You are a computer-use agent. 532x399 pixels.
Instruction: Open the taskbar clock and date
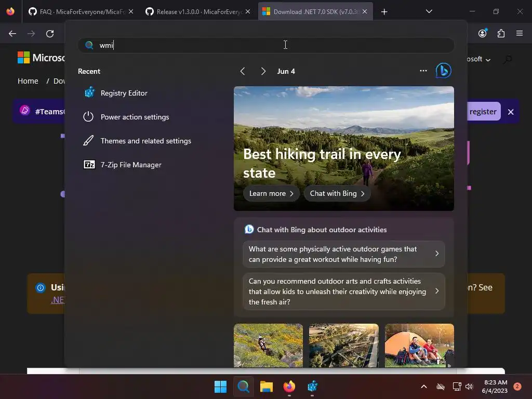(x=495, y=387)
